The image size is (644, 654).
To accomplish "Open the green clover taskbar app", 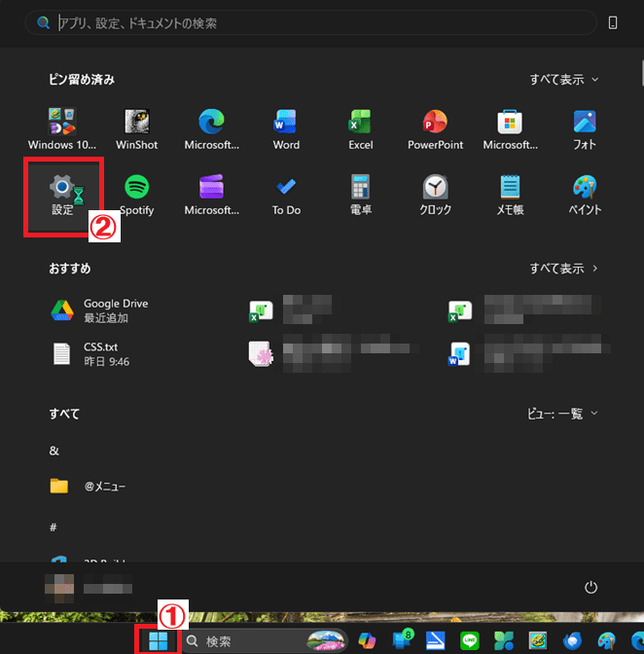I will [x=504, y=640].
